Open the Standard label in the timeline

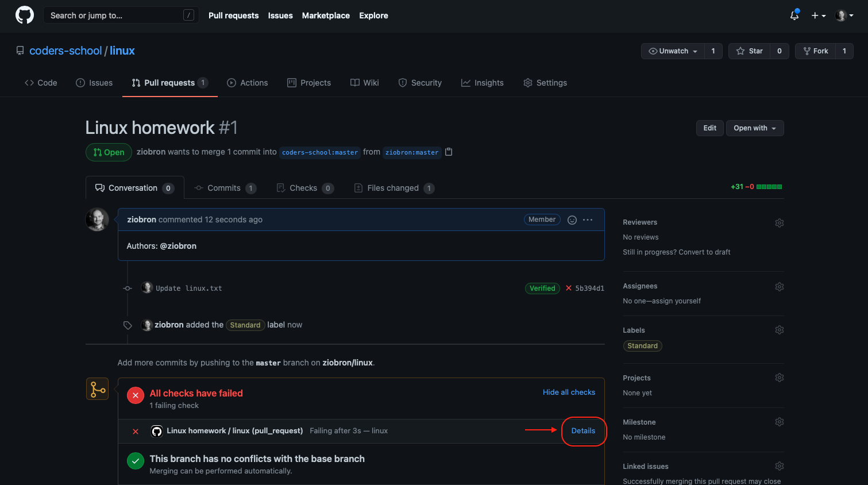(245, 325)
